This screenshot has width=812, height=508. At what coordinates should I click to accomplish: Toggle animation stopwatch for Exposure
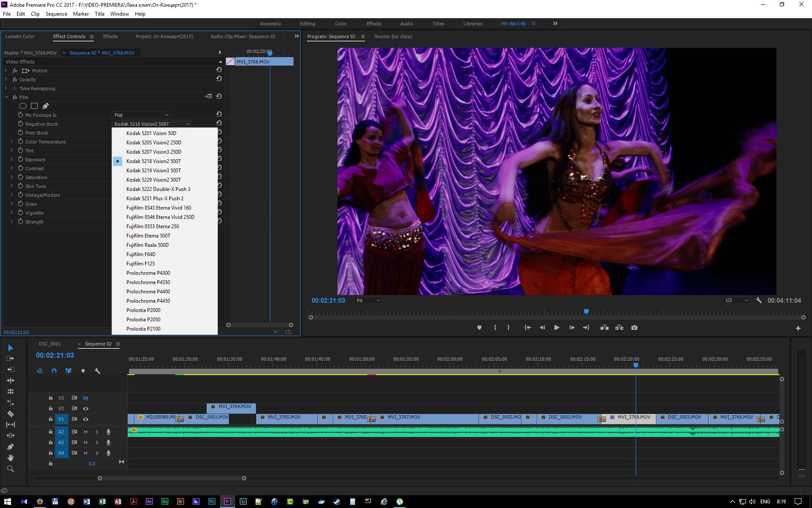click(x=20, y=159)
